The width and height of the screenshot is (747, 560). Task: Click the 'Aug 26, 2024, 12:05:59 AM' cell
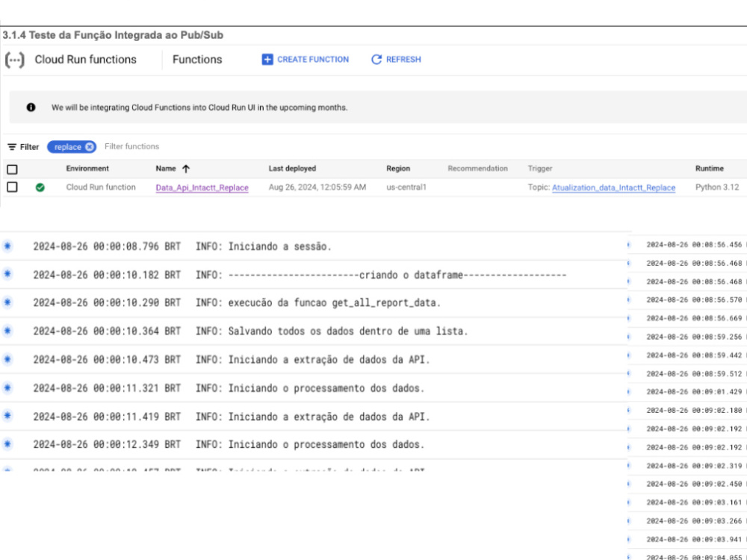pos(317,187)
